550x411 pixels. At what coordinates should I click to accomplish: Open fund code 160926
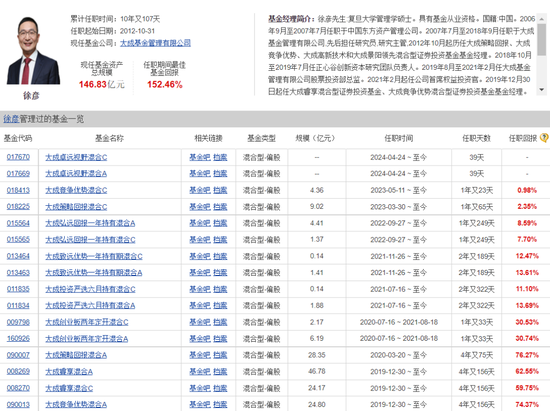(18, 338)
